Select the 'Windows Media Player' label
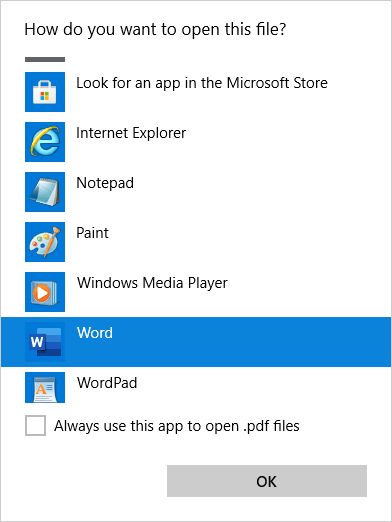The image size is (392, 522). coord(152,283)
